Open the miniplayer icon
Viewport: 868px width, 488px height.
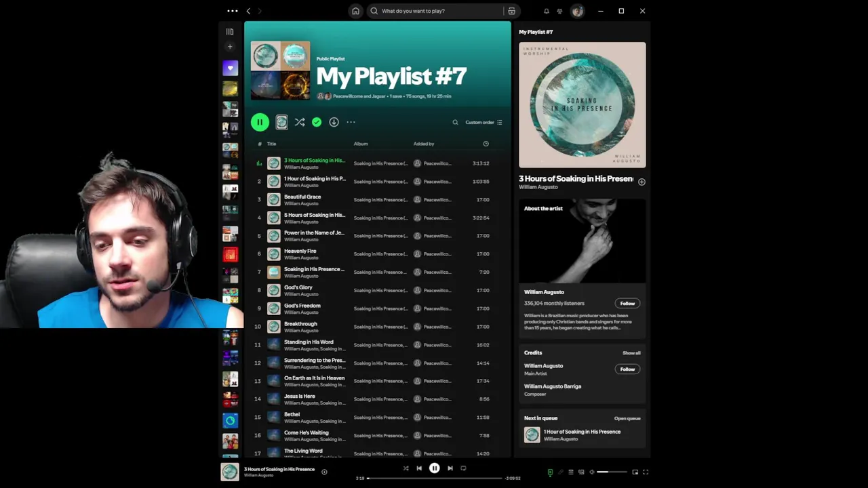[x=635, y=472]
